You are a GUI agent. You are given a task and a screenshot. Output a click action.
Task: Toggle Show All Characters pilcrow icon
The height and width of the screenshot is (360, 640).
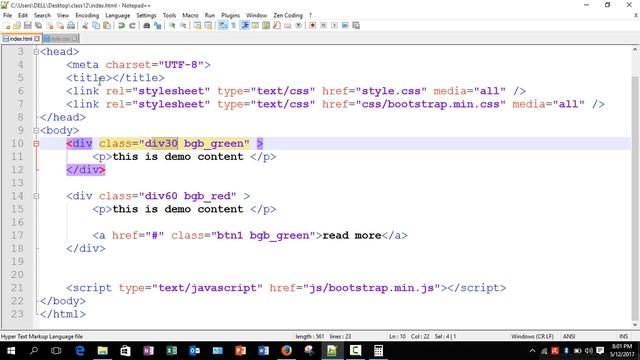click(x=233, y=25)
